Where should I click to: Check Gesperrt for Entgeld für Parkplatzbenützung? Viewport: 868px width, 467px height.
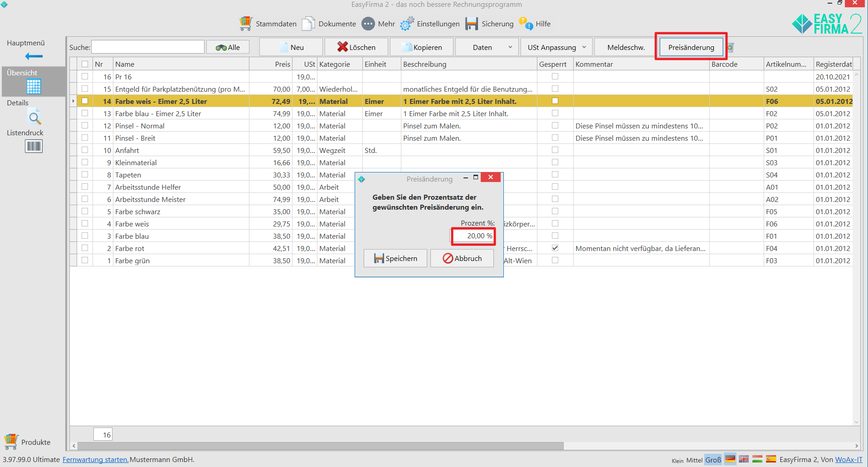(555, 88)
